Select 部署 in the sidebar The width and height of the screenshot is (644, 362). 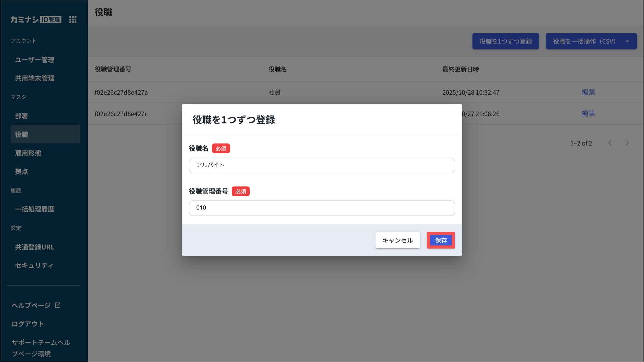21,116
